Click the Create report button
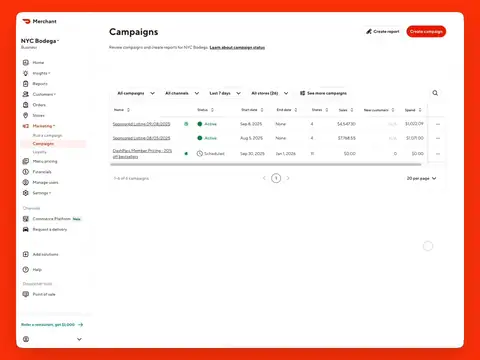This screenshot has height=360, width=480. pos(382,31)
